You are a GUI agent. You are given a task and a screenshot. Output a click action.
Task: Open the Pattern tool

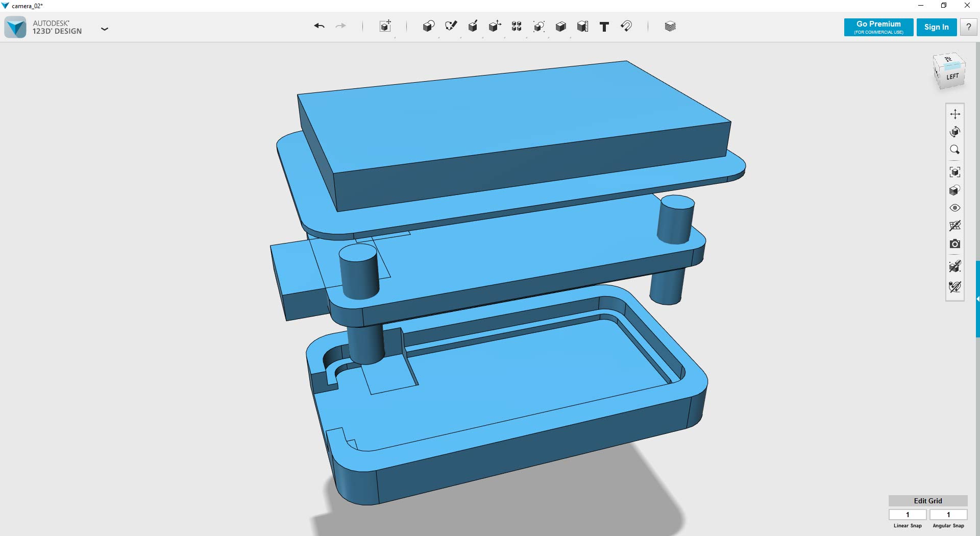point(516,26)
